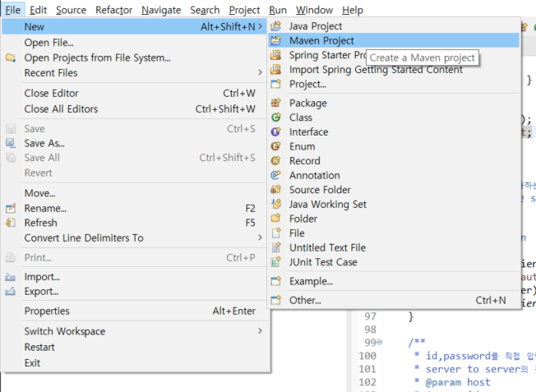Click the Annotation @ icon
The width and height of the screenshot is (536, 392).
[x=276, y=175]
